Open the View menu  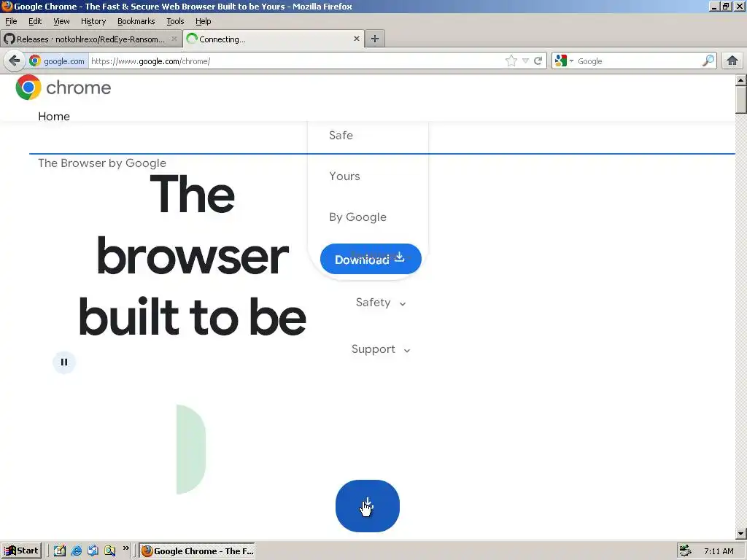point(61,21)
